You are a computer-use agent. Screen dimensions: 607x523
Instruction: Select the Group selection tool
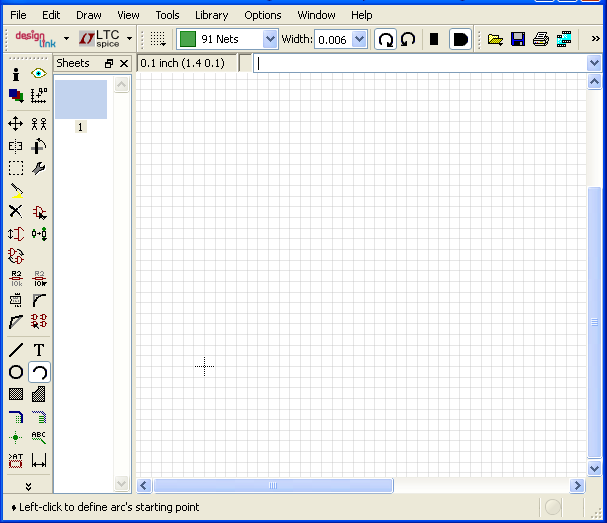(16, 168)
